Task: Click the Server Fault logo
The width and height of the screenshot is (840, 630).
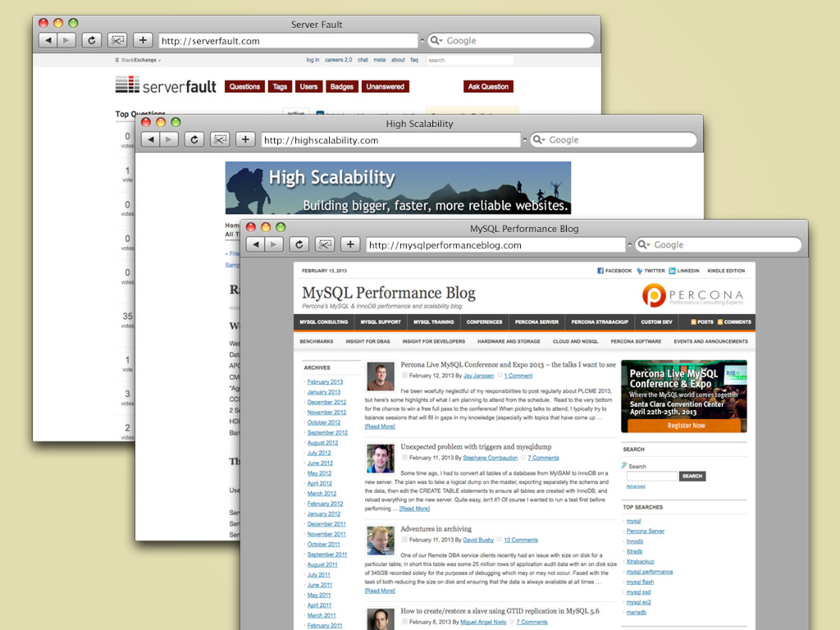Action: coord(166,85)
